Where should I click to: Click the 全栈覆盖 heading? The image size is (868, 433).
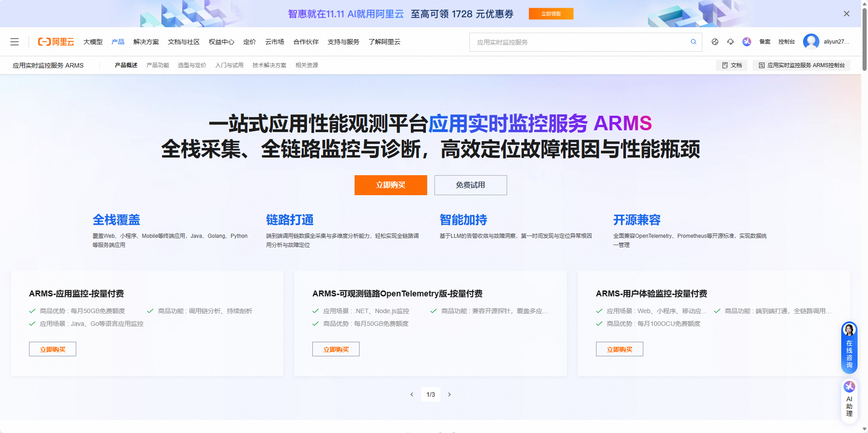tap(116, 220)
